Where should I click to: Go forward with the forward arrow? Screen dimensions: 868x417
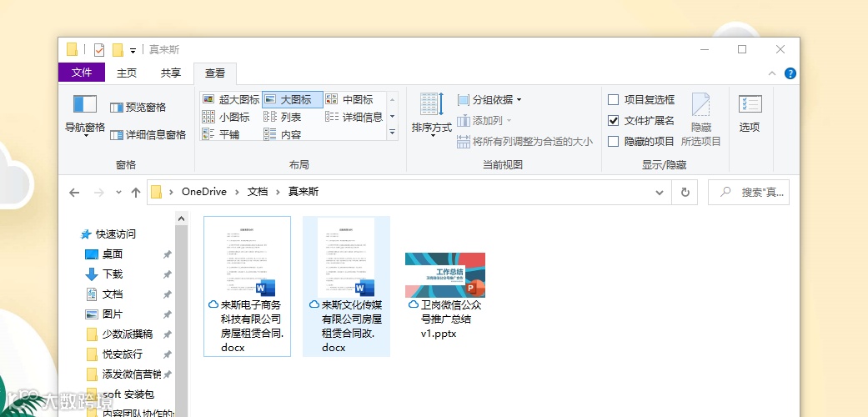point(99,192)
